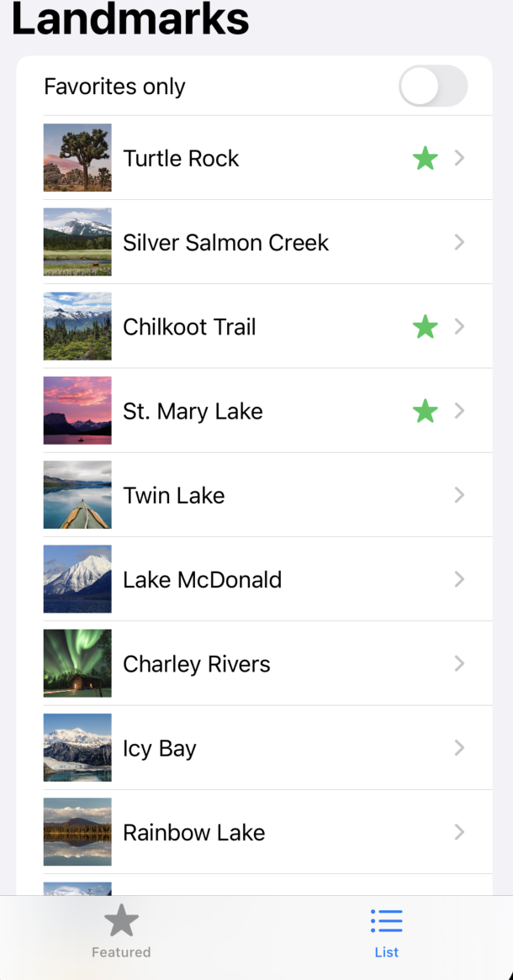
Task: Open Lake McDonald via its chevron arrow
Action: coord(459,579)
